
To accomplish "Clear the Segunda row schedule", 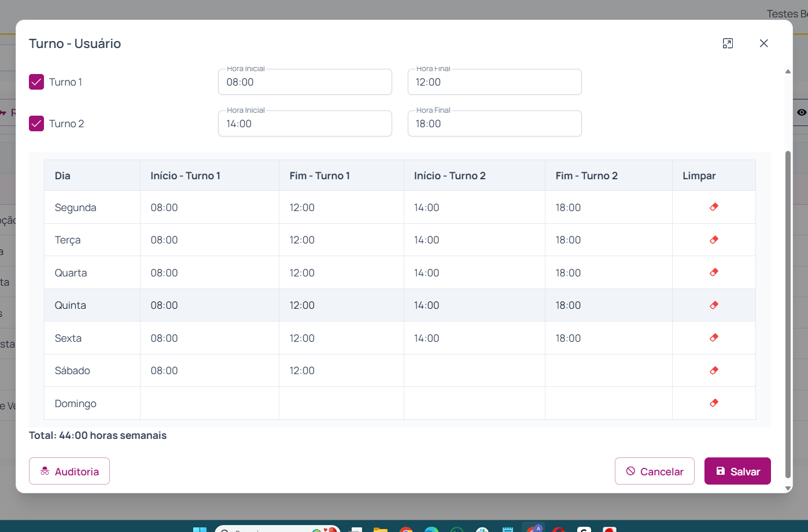I will pyautogui.click(x=714, y=207).
